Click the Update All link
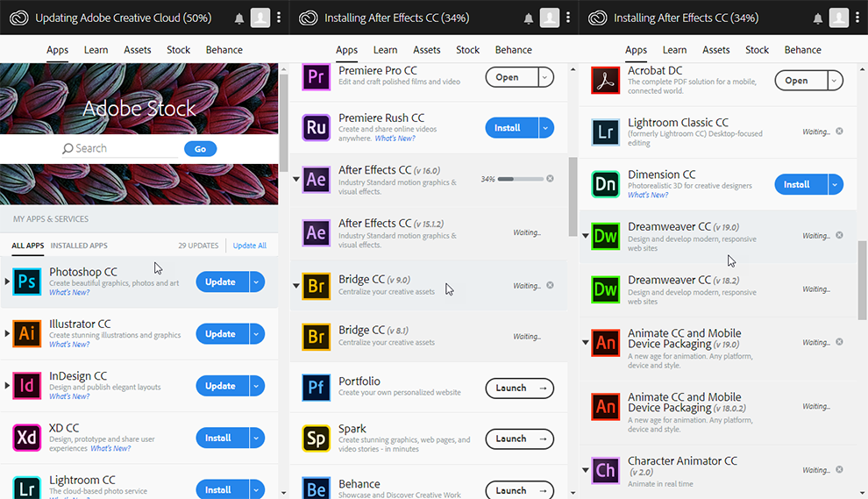Image resolution: width=868 pixels, height=499 pixels. pos(249,246)
